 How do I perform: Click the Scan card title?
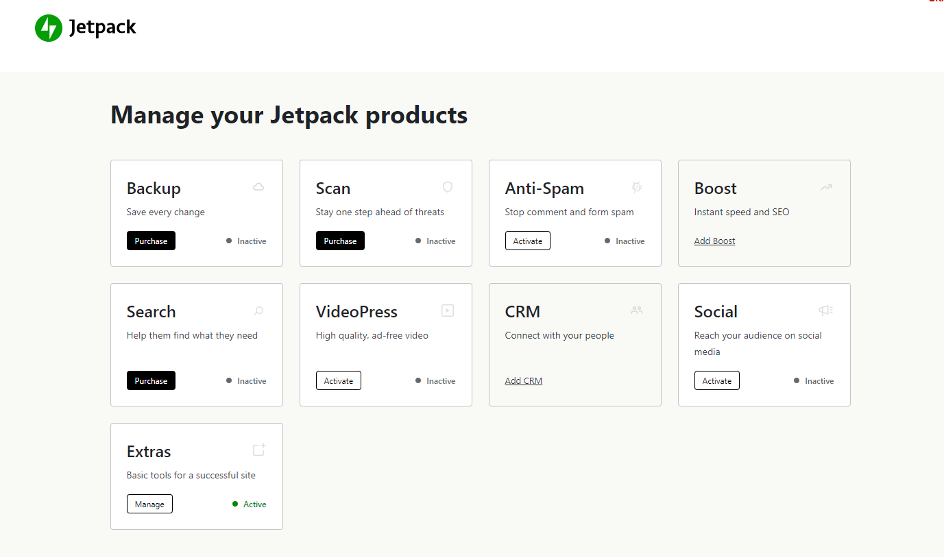point(333,188)
